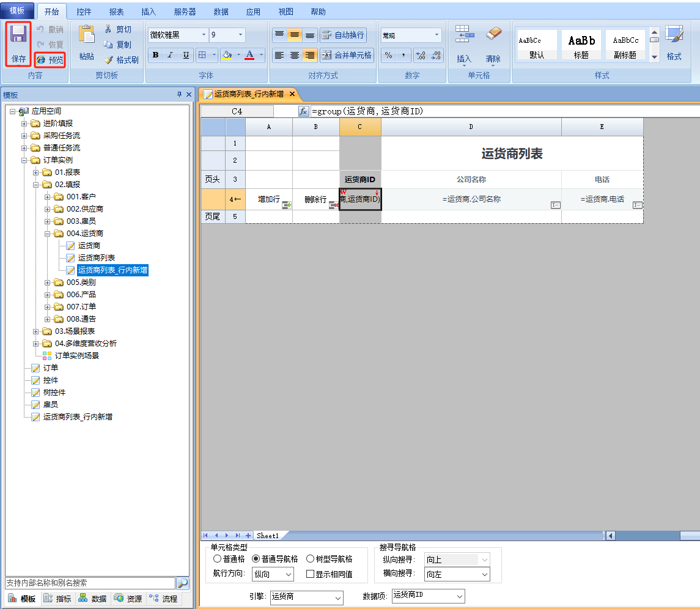This screenshot has width=700, height=609.
Task: Enable the 显示相同值 checkbox
Action: [310, 574]
